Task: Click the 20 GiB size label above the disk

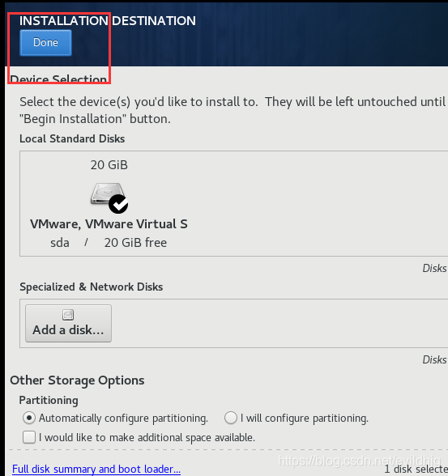Action: click(109, 165)
